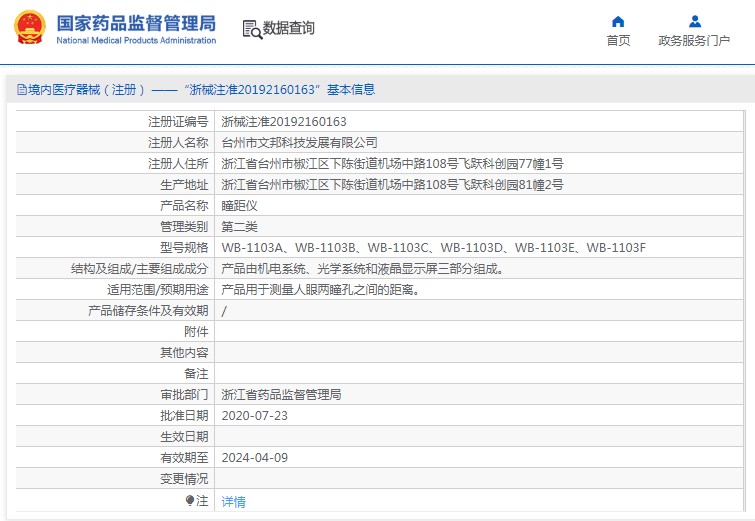Click the 数据查询 search document icon

(251, 29)
